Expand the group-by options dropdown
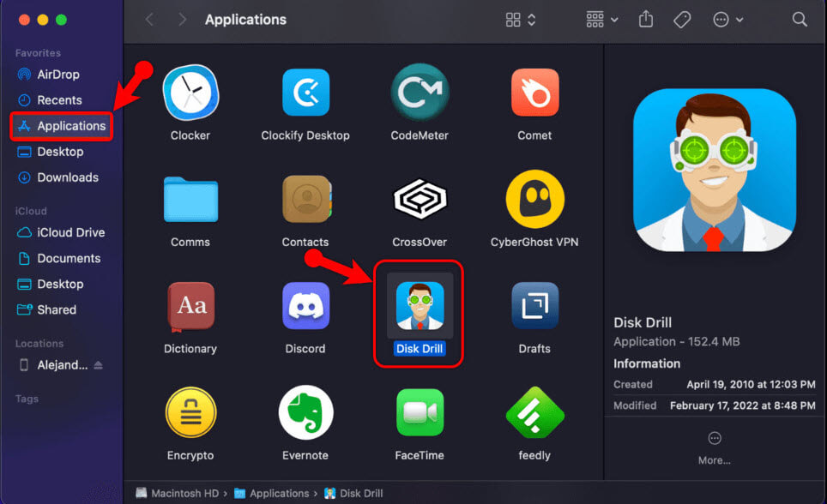 pos(602,20)
